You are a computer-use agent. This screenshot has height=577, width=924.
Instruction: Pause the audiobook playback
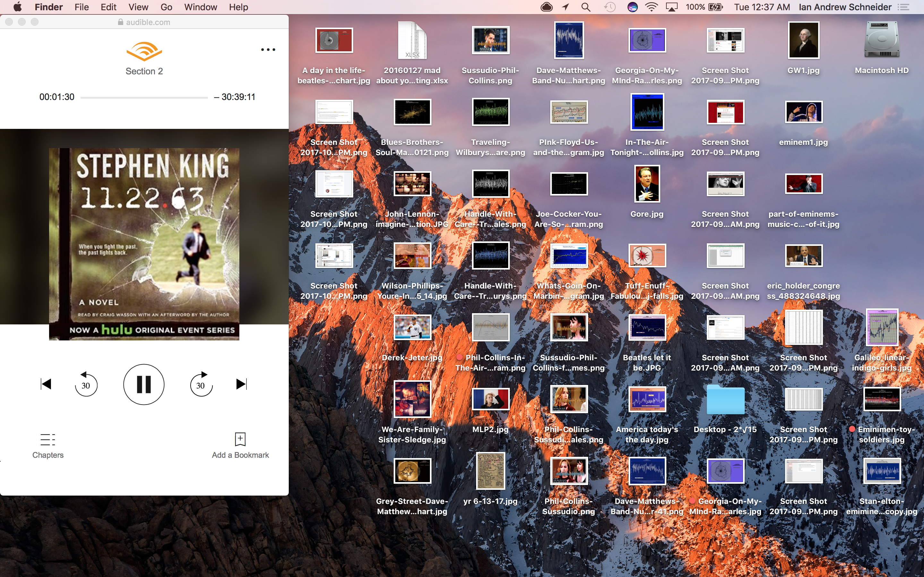pyautogui.click(x=143, y=384)
